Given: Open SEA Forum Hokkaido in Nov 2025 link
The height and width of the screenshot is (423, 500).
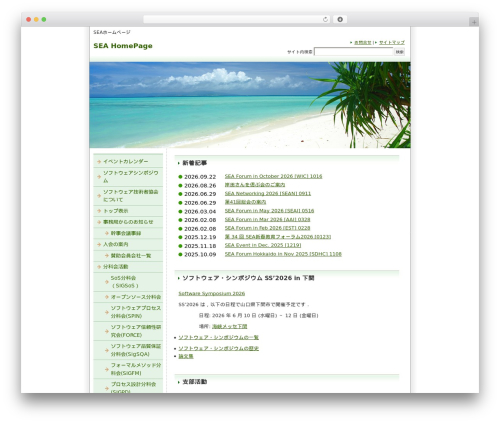Looking at the screenshot, I should pos(283,254).
